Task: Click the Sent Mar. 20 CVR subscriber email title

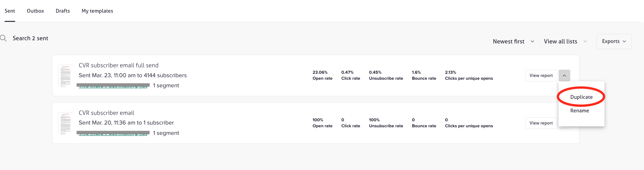Action: coord(106,113)
